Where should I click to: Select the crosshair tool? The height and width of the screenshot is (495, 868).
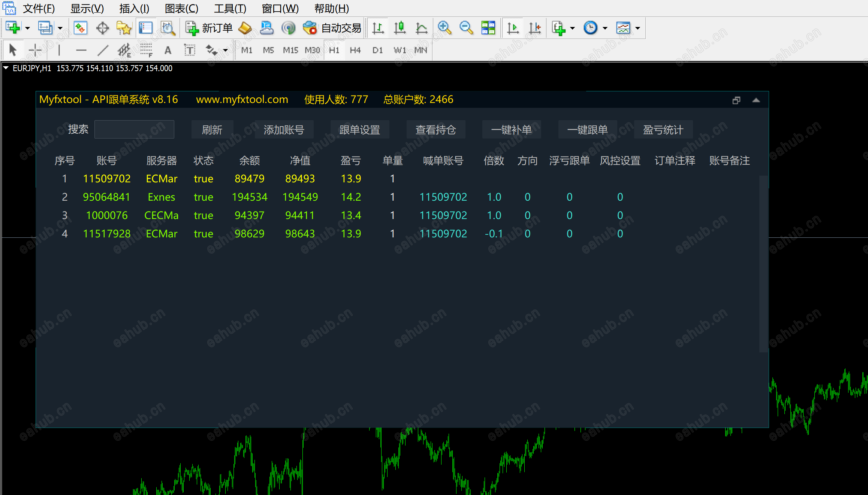click(x=35, y=50)
